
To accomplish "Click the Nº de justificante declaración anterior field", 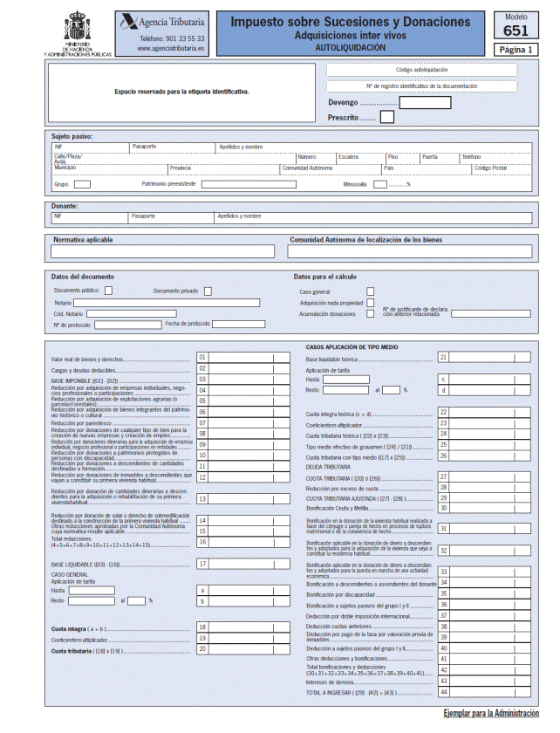I will click(491, 313).
